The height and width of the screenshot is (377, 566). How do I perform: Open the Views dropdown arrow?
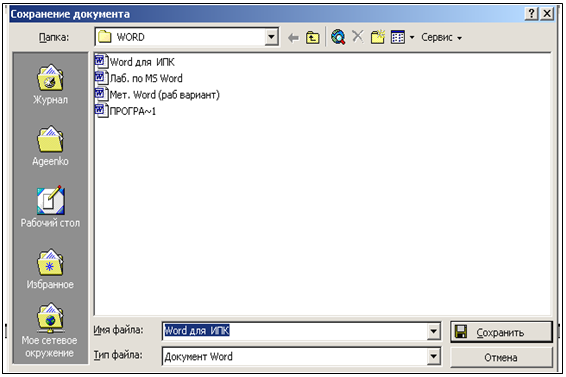(x=412, y=37)
